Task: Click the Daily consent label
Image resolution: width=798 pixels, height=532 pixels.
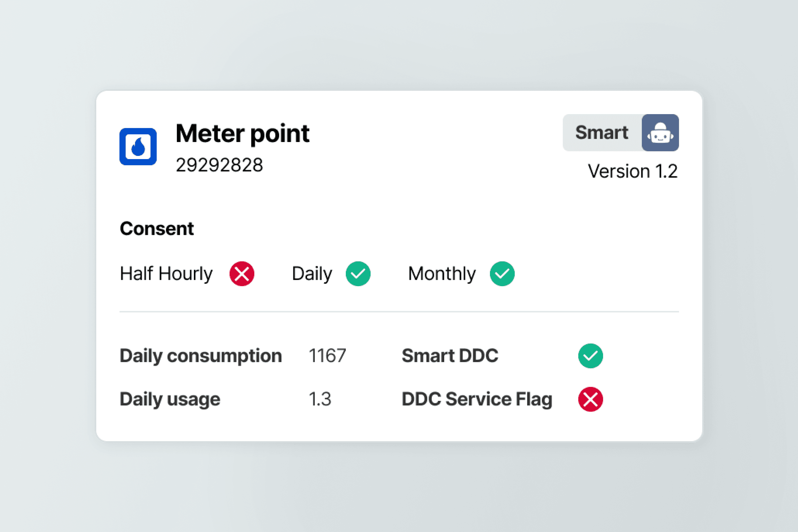Action: 312,274
